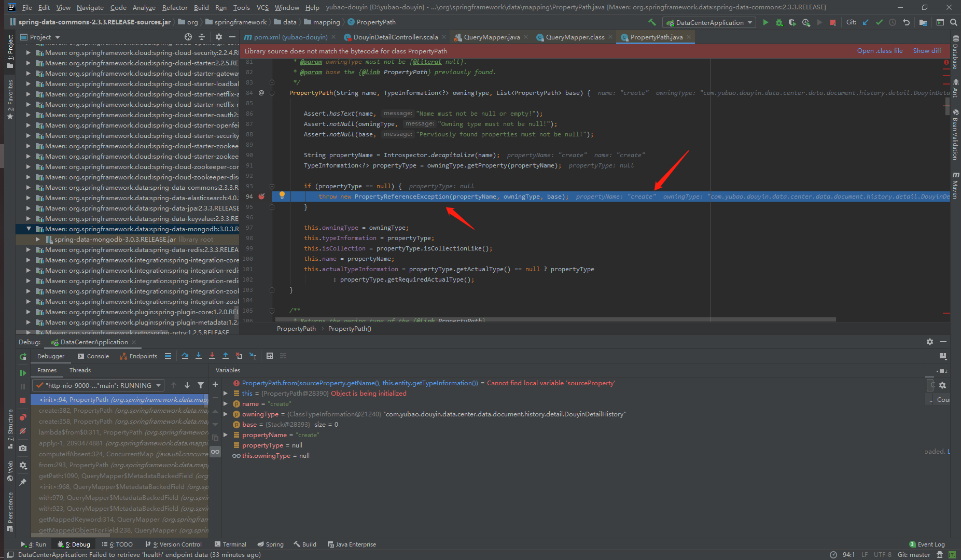Open the thread selector dropdown showing RUNNING
Viewport: 961px width, 560px height.
[98, 385]
